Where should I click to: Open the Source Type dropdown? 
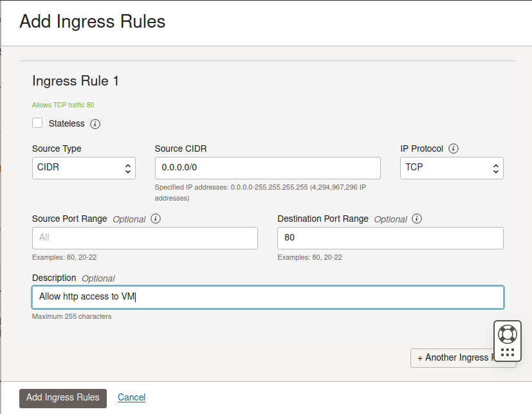(84, 168)
